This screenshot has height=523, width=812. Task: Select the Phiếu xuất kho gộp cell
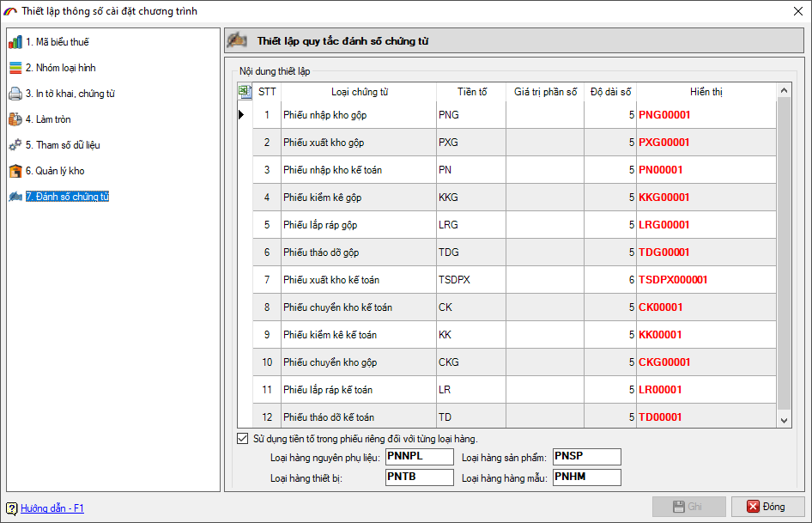point(359,143)
